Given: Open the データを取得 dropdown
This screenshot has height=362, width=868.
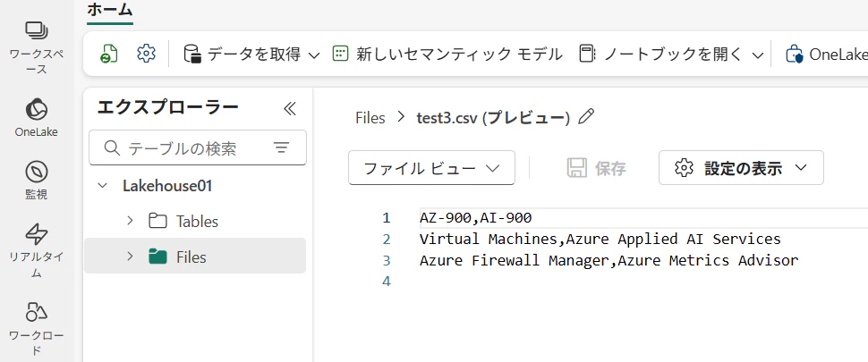Looking at the screenshot, I should 251,55.
